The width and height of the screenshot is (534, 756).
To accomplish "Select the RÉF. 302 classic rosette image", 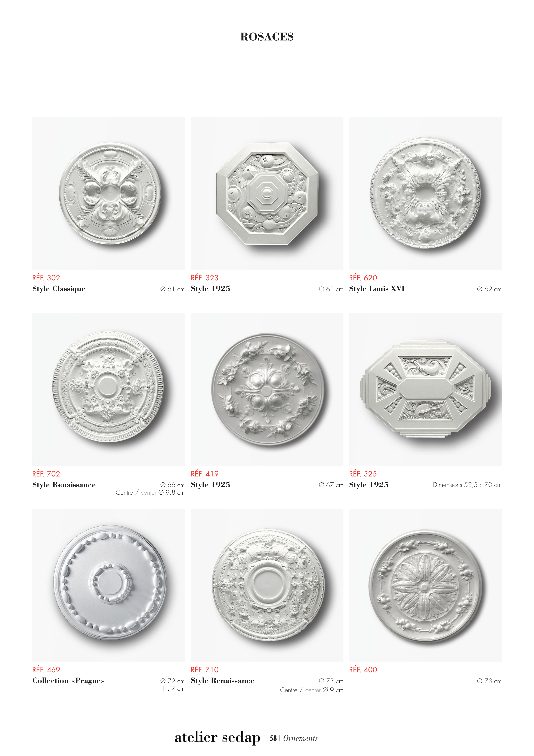I will pyautogui.click(x=109, y=193).
